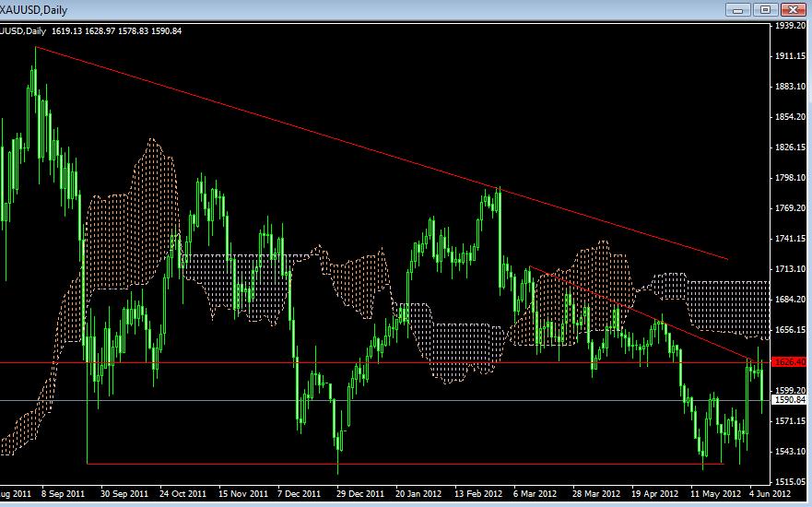Click the XAUUSD,Daily window title
This screenshot has width=812, height=507.
[34, 10]
